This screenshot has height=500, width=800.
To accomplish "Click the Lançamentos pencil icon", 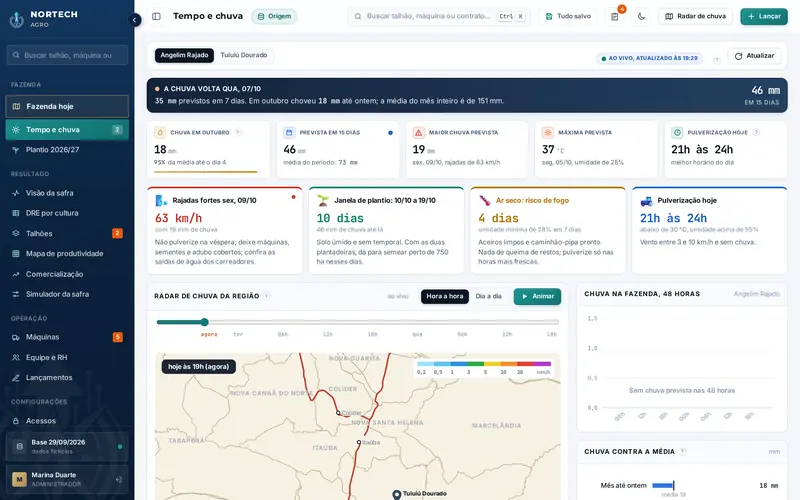I will (16, 378).
